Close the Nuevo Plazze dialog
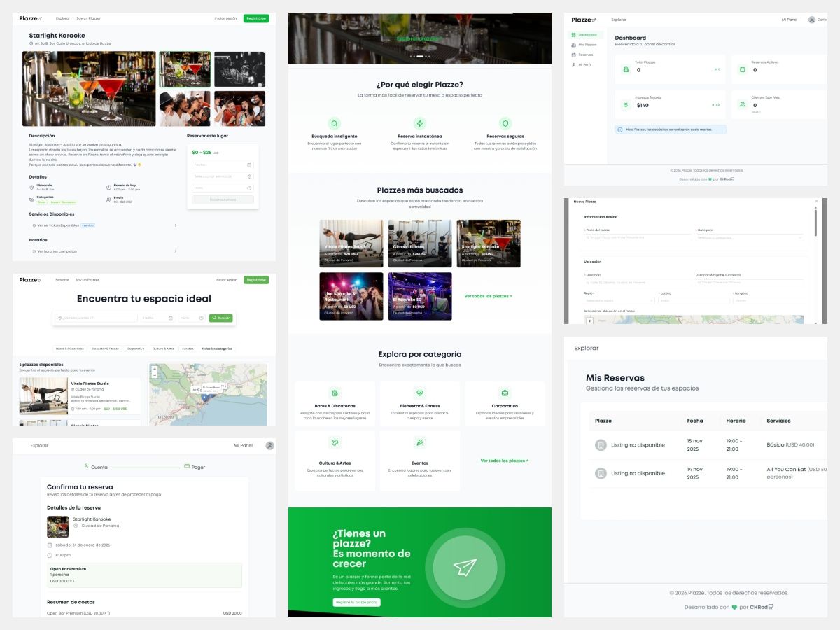Screen dimensions: 840x630 pos(816,201)
